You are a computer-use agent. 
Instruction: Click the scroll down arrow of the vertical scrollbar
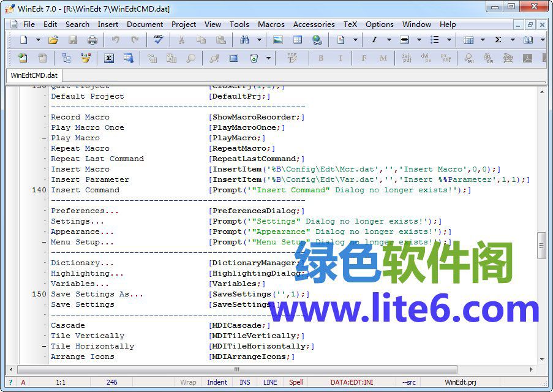click(542, 360)
